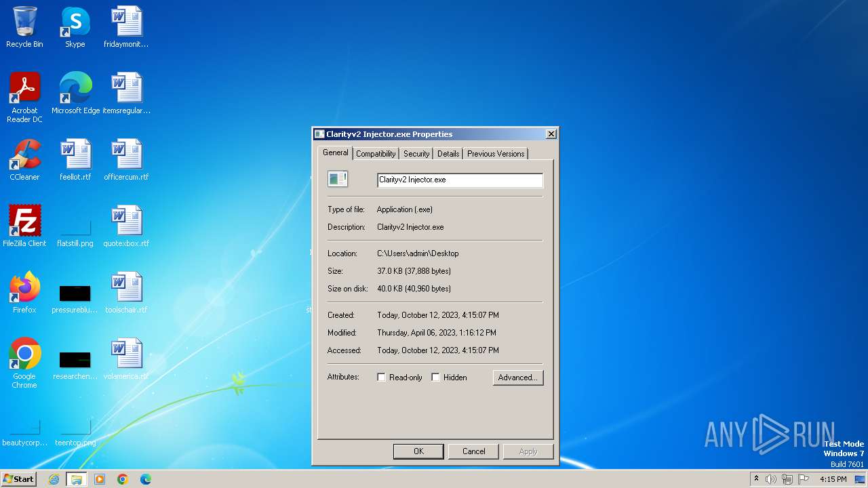
Task: Select volamerica.rtf file icon
Action: click(126, 359)
